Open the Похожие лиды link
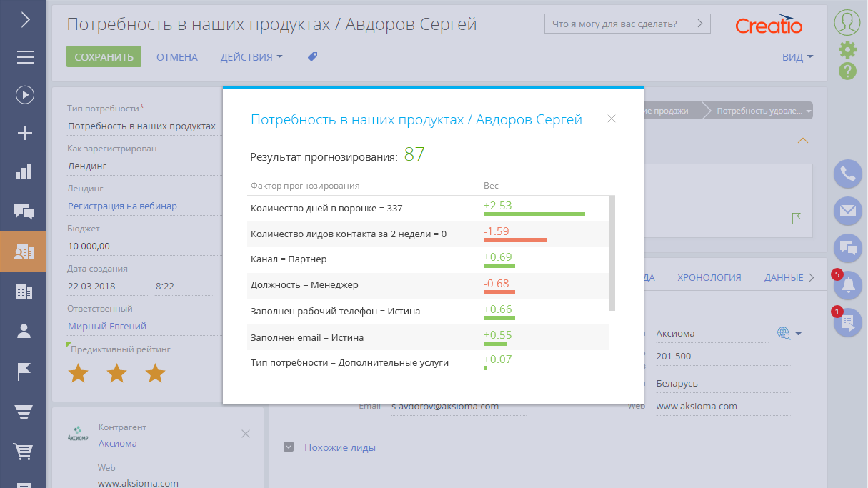The image size is (868, 488). [x=340, y=447]
